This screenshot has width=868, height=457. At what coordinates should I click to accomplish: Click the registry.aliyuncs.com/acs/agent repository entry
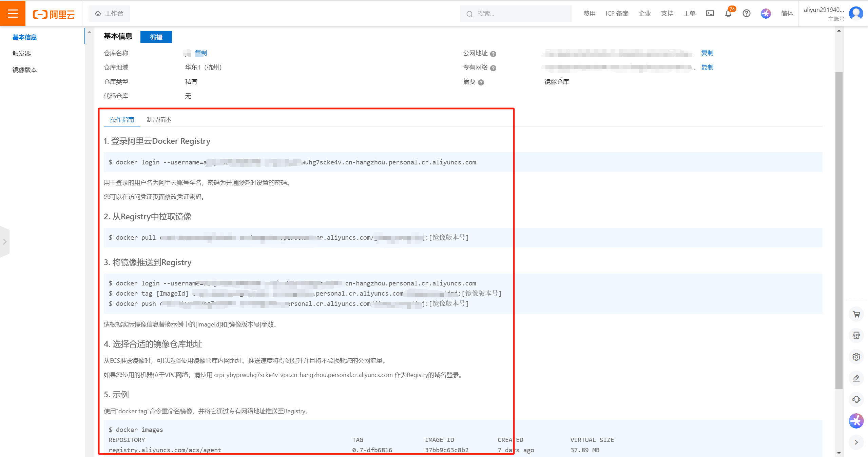click(x=165, y=450)
